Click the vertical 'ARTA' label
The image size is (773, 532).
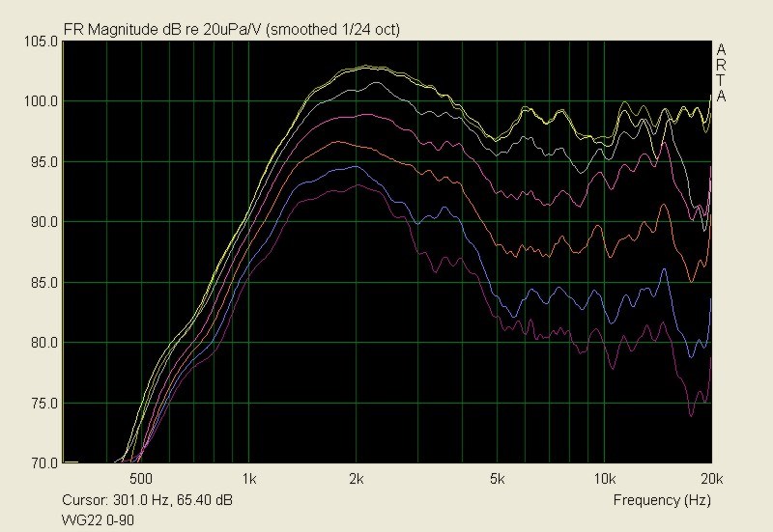pyautogui.click(x=721, y=72)
